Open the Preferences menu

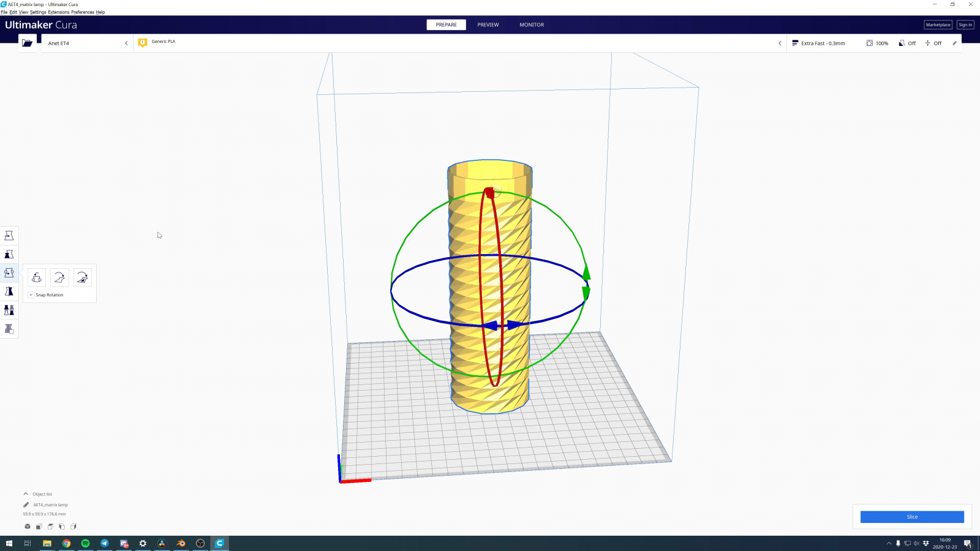pos(83,12)
